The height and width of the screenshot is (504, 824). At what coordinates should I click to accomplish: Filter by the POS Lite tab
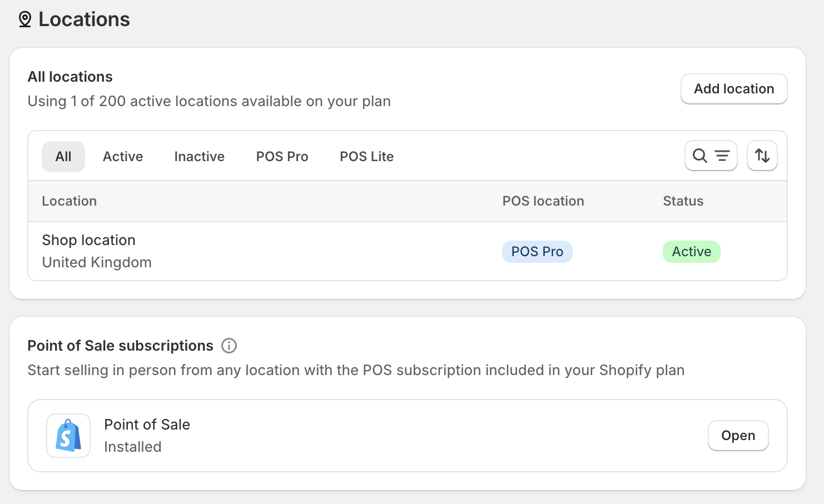pyautogui.click(x=367, y=157)
